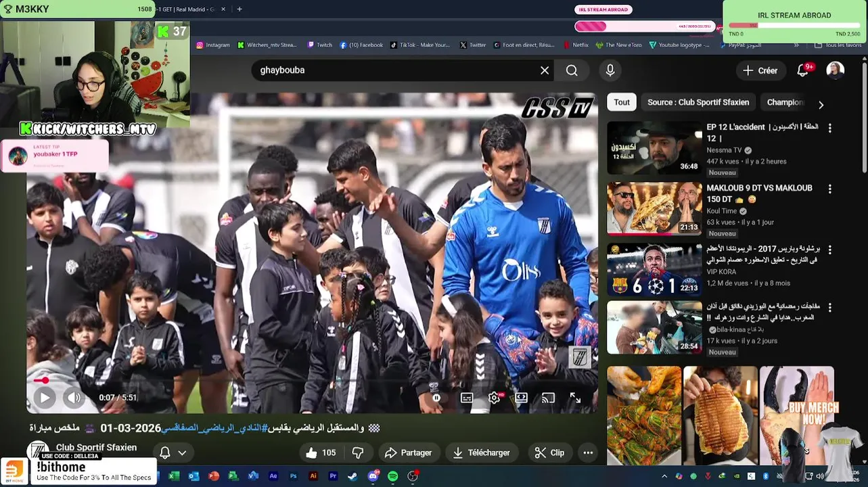
Task: Click the Partager share button
Action: pos(408,453)
